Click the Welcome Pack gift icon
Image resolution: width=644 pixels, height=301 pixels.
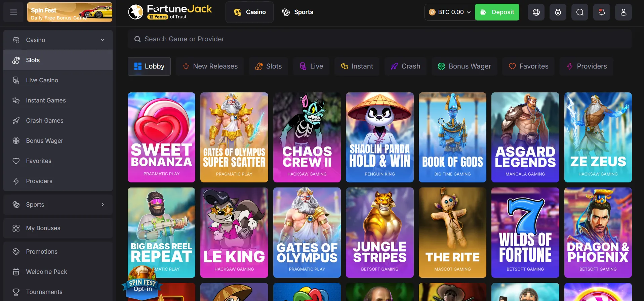point(16,272)
